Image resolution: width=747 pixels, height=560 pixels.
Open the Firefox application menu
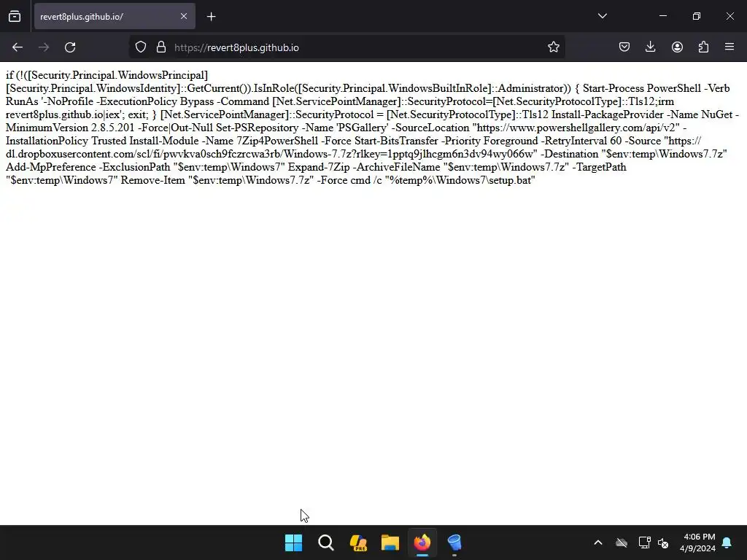[729, 47]
